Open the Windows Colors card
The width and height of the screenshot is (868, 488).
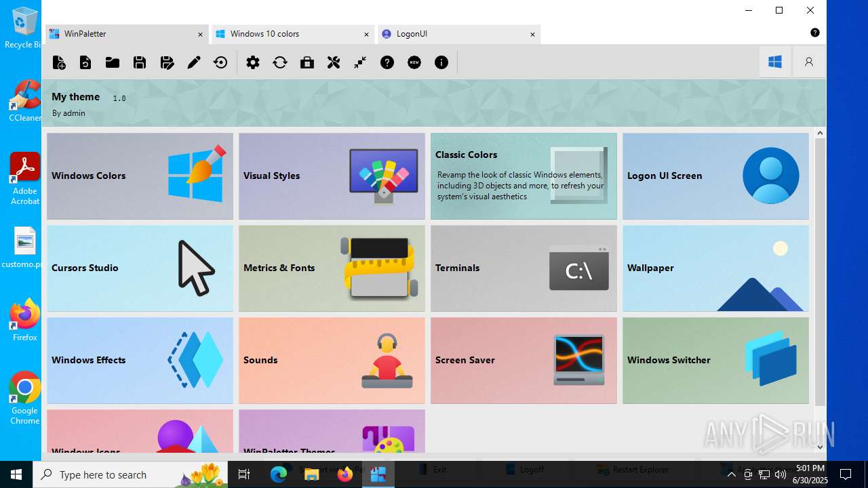tap(140, 176)
